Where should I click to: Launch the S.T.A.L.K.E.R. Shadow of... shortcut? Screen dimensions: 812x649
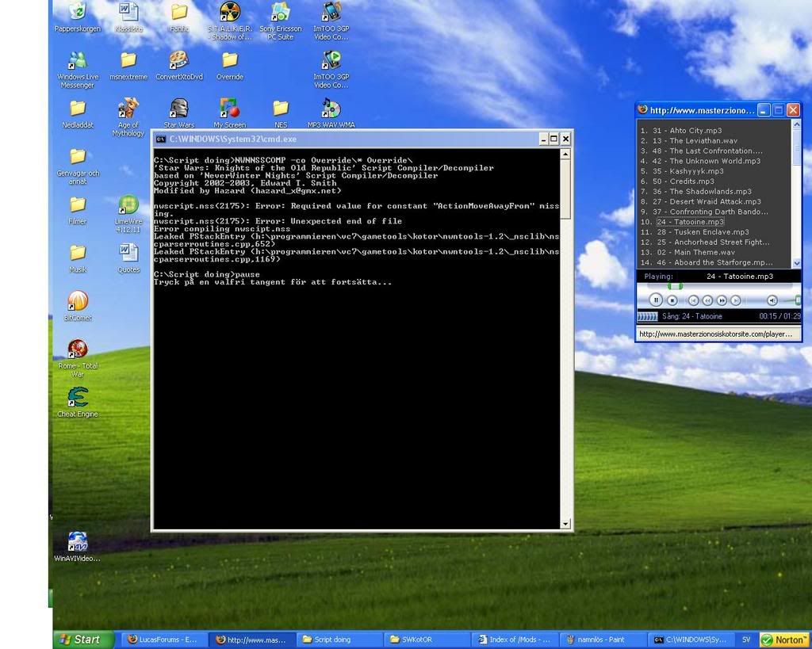pos(230,21)
